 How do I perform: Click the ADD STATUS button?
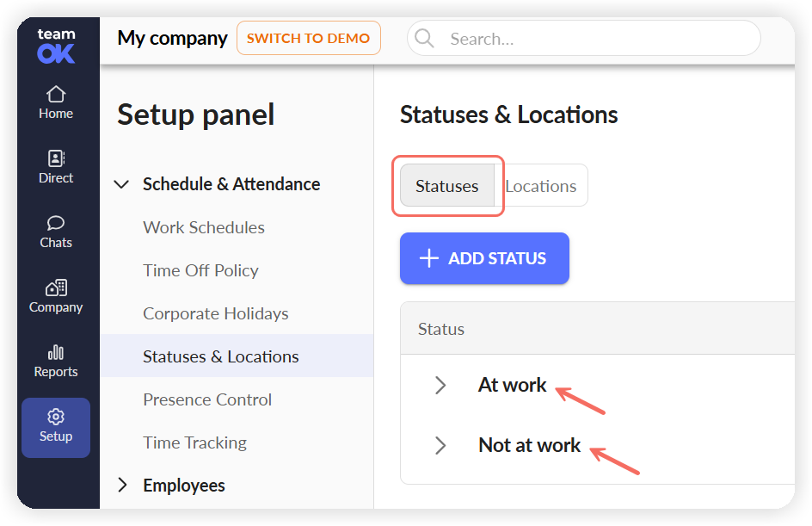(484, 258)
